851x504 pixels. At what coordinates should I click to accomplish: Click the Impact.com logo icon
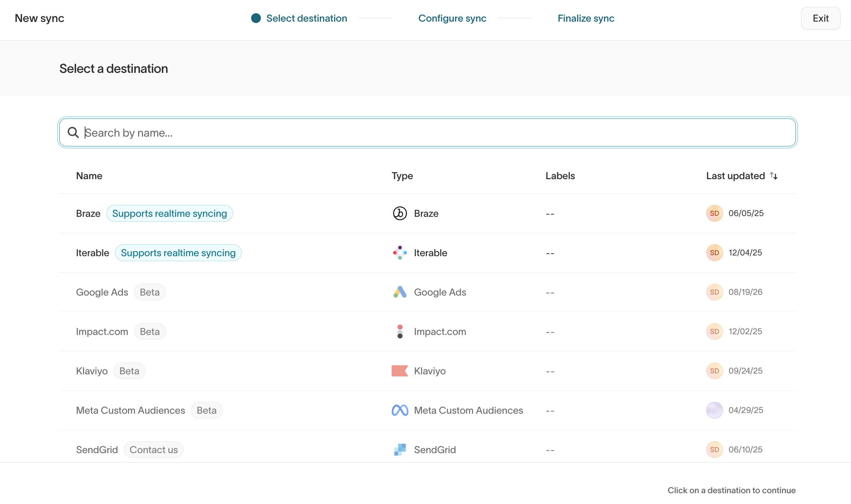pos(400,331)
